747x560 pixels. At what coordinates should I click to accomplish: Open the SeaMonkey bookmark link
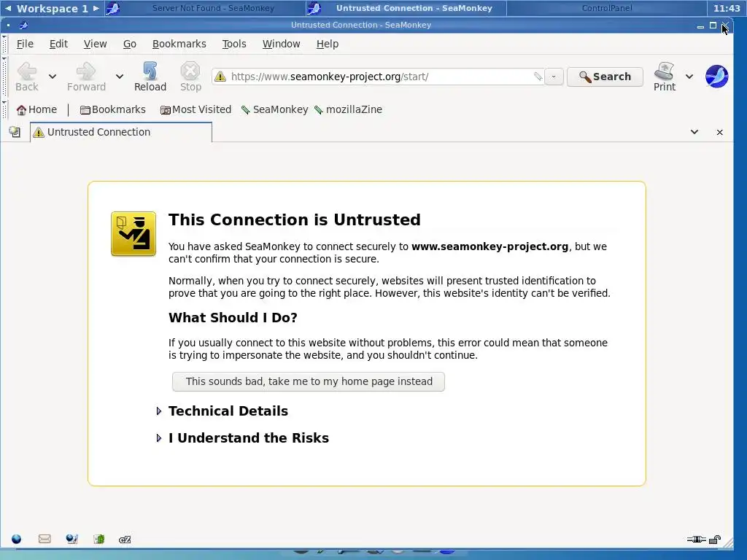pos(275,109)
